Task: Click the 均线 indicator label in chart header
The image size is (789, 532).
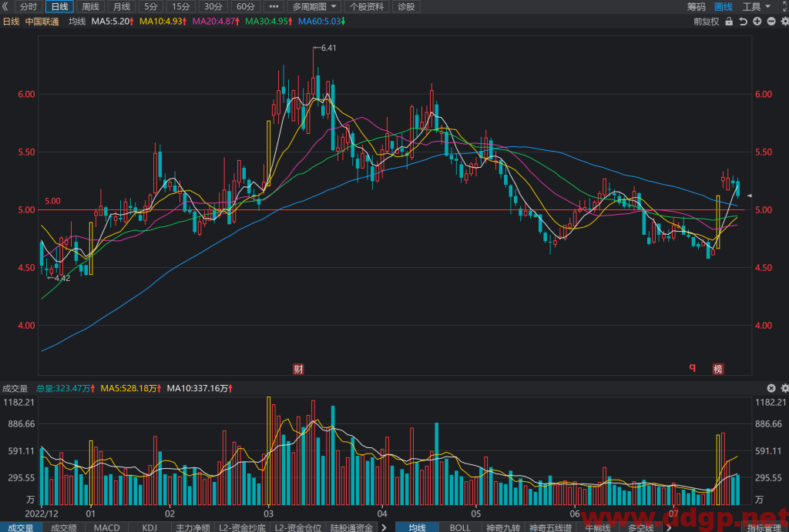Action: 77,21
